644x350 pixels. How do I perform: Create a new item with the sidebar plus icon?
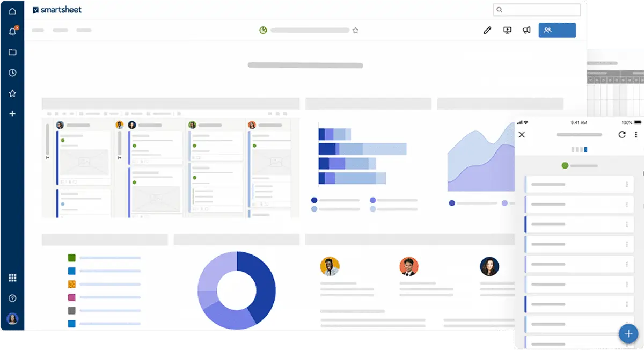12,113
